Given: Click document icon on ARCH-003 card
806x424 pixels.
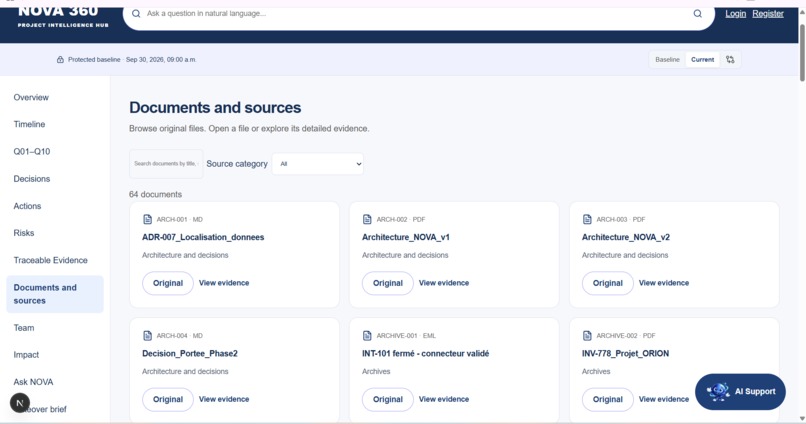Looking at the screenshot, I should pos(587,219).
